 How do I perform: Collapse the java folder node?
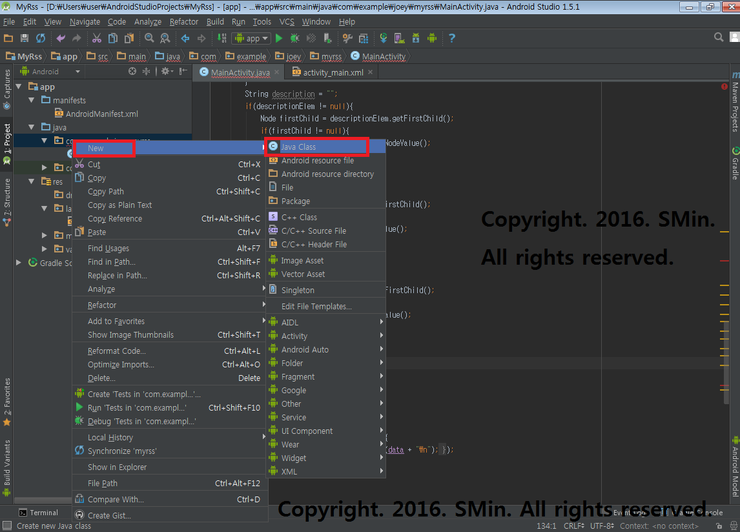[x=31, y=127]
